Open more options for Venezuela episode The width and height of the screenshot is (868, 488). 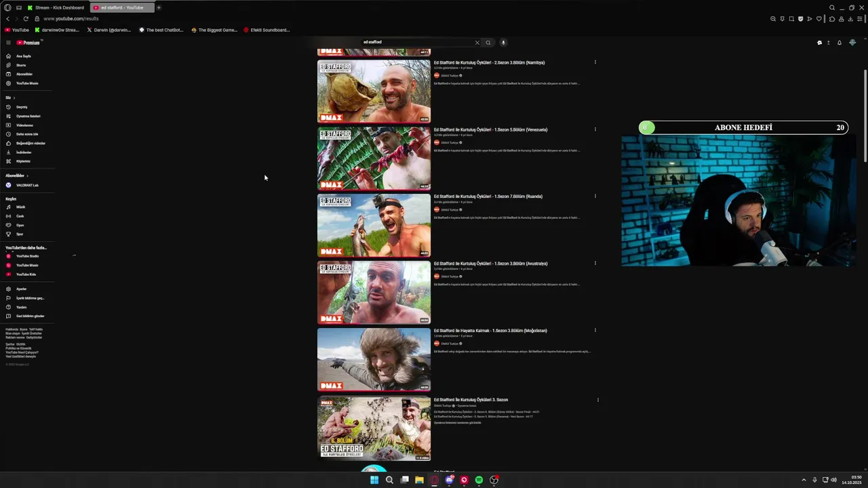tap(595, 129)
